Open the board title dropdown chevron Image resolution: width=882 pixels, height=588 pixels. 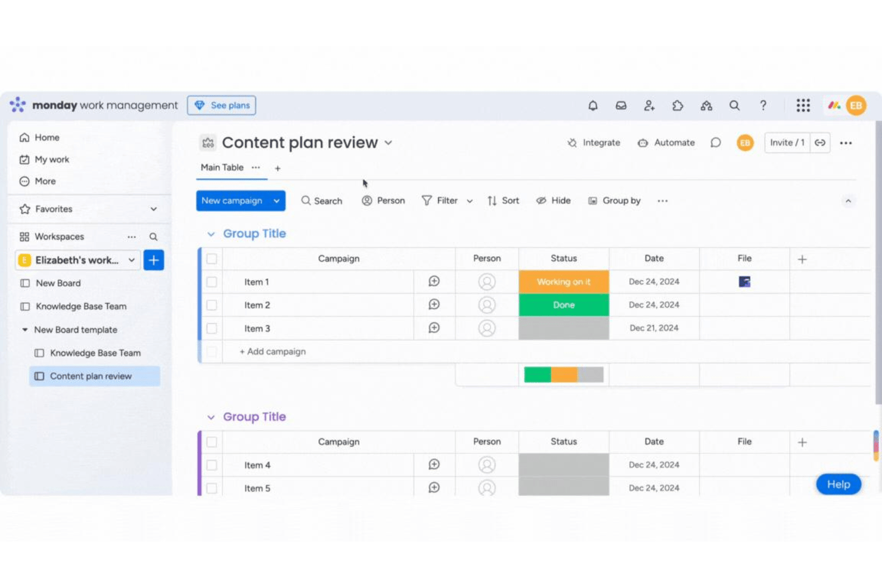388,143
